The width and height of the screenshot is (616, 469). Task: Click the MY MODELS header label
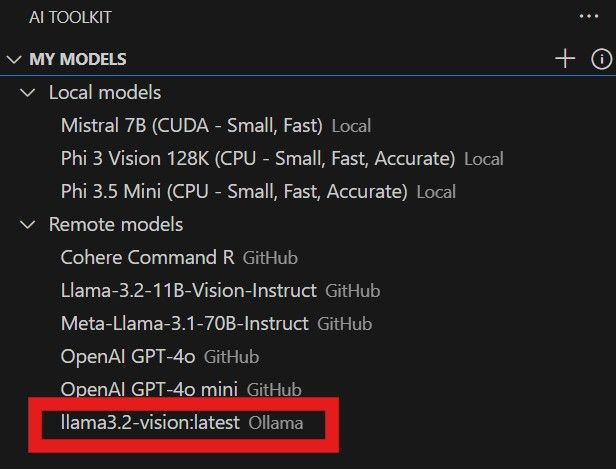[78, 59]
